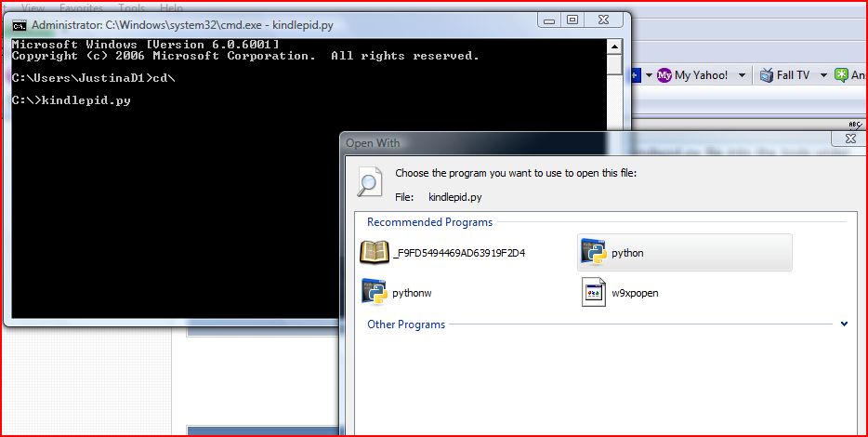Minimize the cmd.exe window
The width and height of the screenshot is (868, 437).
pyautogui.click(x=548, y=20)
